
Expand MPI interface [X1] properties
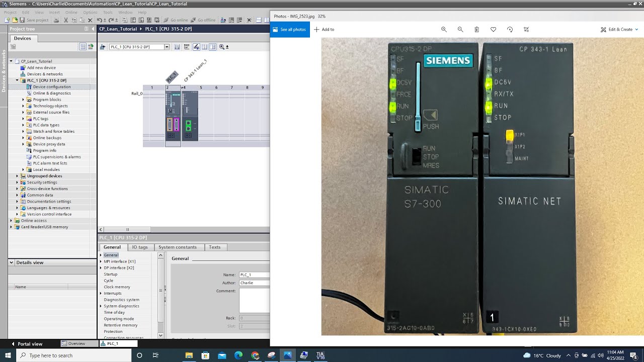pyautogui.click(x=101, y=261)
